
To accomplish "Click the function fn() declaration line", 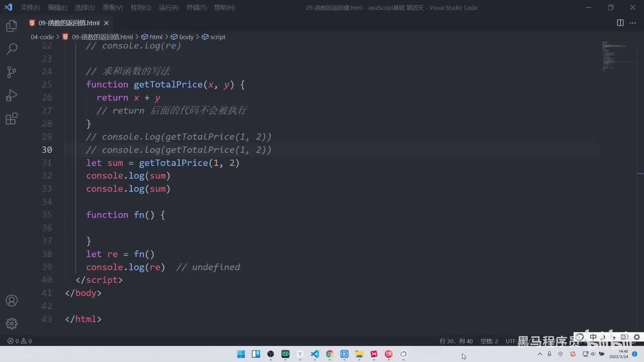I will (x=125, y=215).
